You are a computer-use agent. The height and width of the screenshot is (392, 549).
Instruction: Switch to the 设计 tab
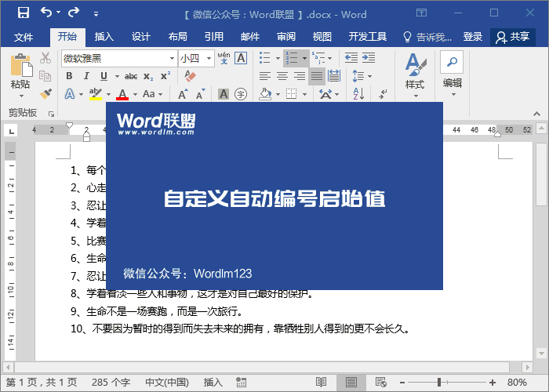pyautogui.click(x=140, y=36)
